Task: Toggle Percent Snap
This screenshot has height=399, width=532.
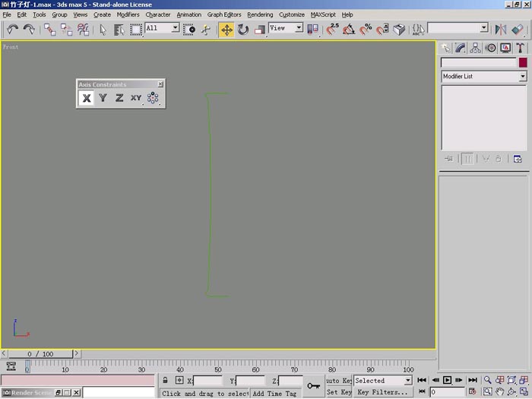Action: pos(366,30)
